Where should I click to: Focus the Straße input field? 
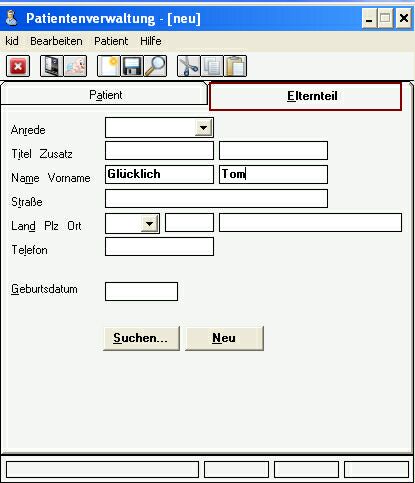216,199
